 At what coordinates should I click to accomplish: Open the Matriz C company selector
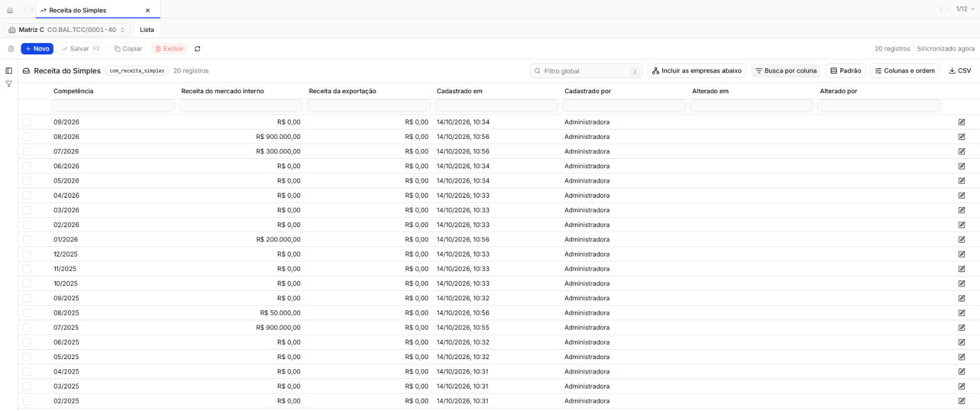67,29
